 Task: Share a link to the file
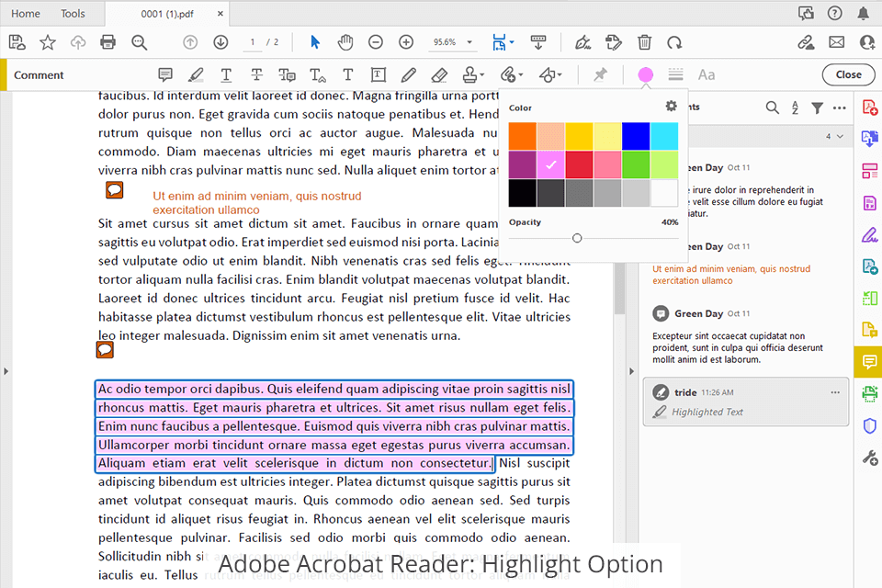806,42
